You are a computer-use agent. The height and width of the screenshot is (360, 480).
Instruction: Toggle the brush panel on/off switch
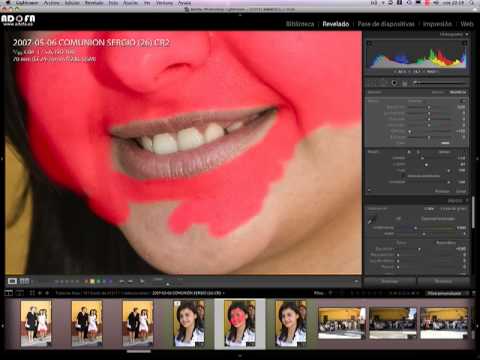(x=369, y=190)
